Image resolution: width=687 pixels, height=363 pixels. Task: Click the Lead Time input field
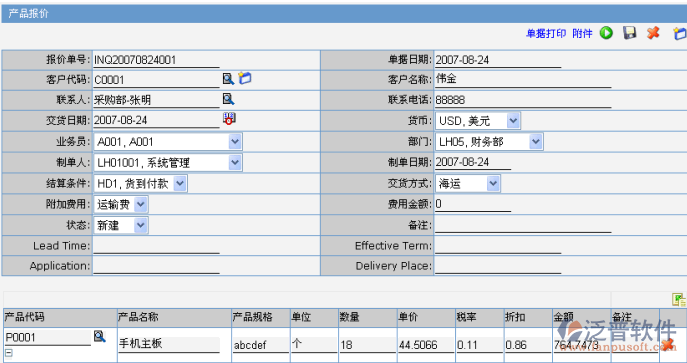(156, 246)
